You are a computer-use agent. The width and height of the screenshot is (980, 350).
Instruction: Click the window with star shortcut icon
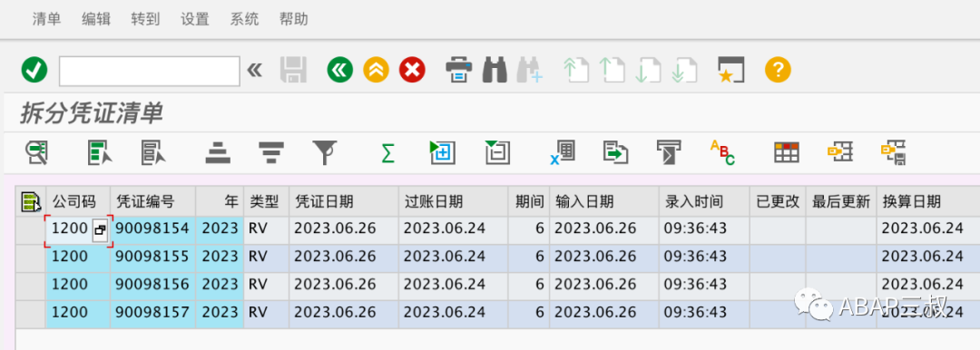(x=731, y=70)
